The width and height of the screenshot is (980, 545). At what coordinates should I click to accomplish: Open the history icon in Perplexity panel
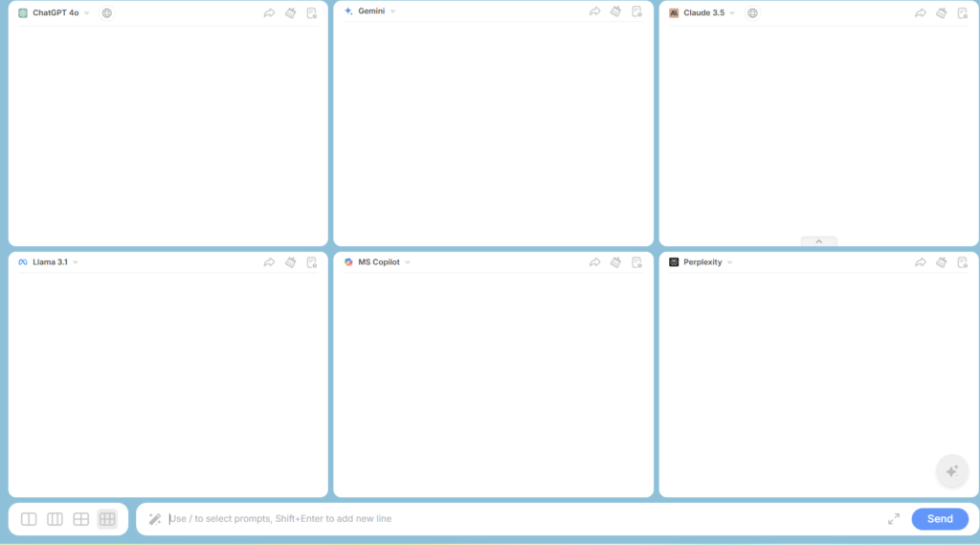click(963, 262)
